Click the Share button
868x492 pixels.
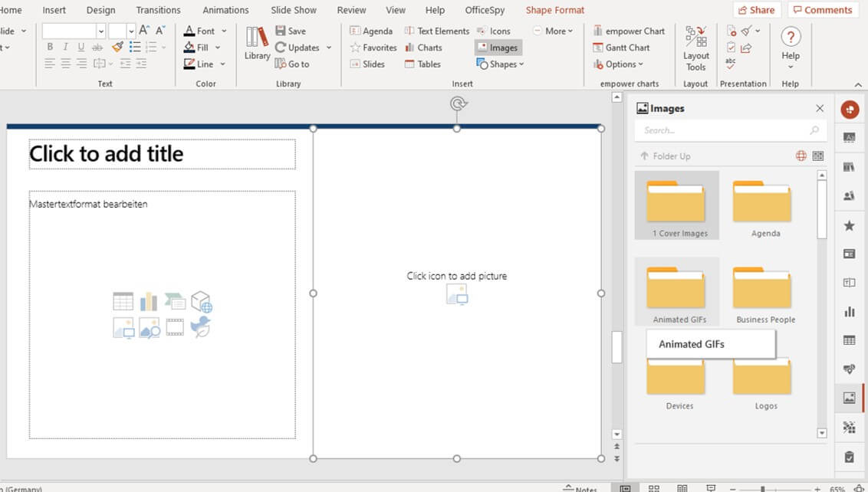pyautogui.click(x=756, y=10)
